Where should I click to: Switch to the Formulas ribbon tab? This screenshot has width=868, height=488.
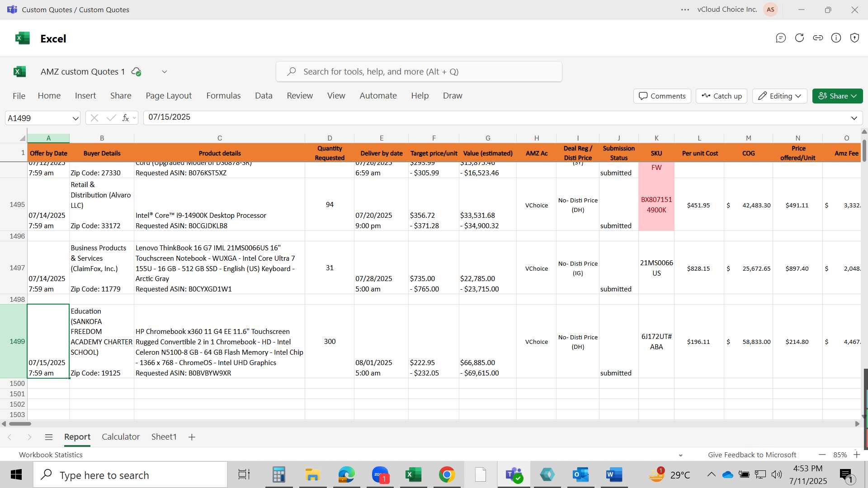click(x=223, y=96)
